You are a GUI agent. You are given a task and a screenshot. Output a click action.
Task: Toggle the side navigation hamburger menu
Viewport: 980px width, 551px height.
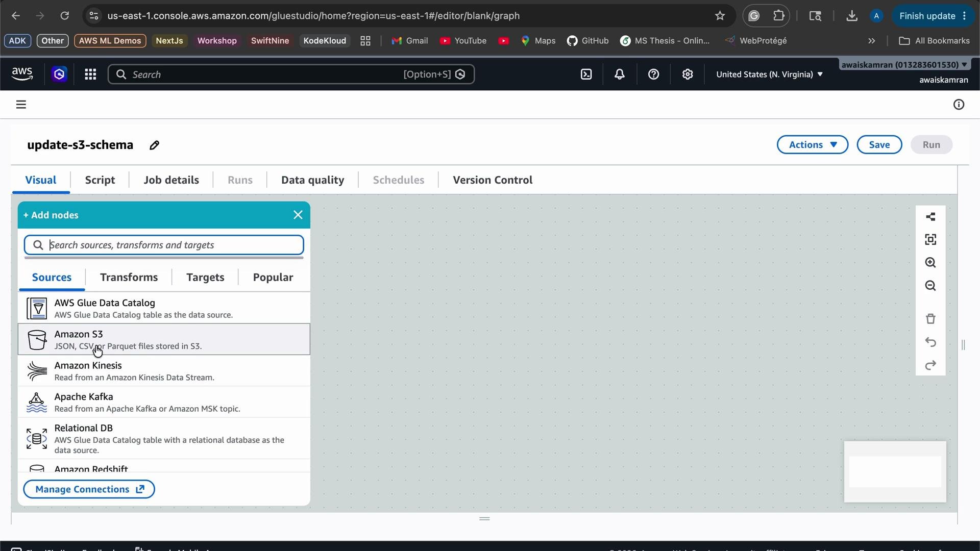[21, 105]
